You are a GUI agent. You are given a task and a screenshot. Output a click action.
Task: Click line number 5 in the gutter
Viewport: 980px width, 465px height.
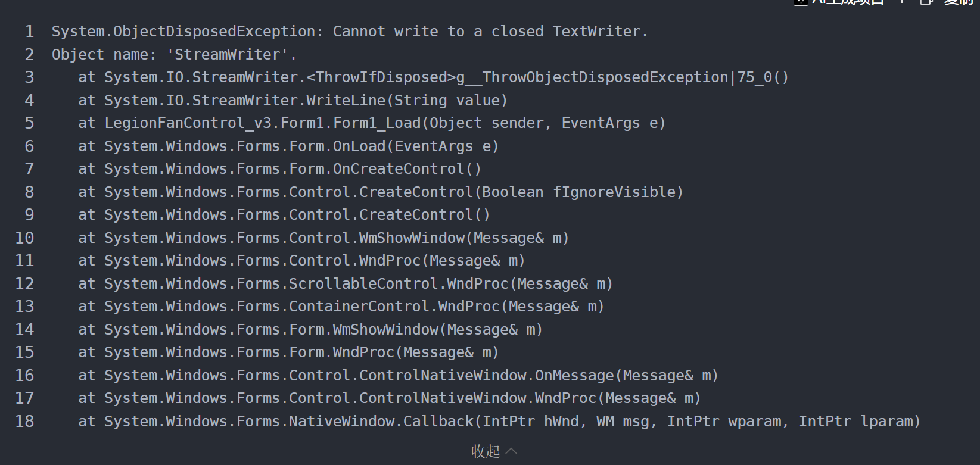pyautogui.click(x=29, y=123)
